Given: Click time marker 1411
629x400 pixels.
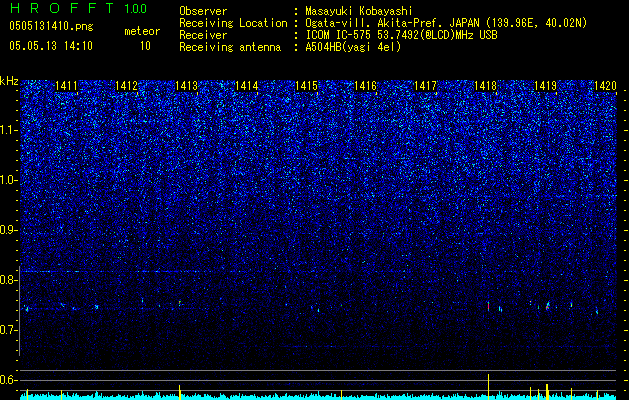Looking at the screenshot, I should pos(66,86).
